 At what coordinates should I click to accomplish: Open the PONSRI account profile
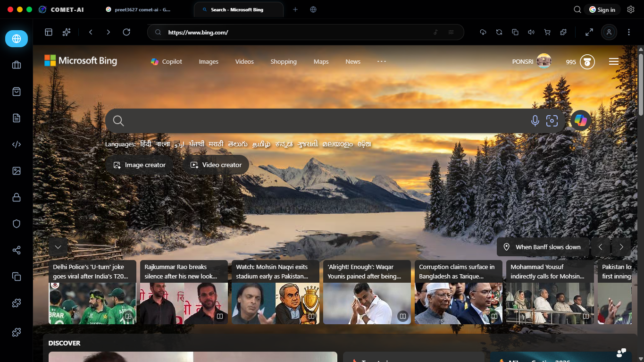[x=532, y=61]
